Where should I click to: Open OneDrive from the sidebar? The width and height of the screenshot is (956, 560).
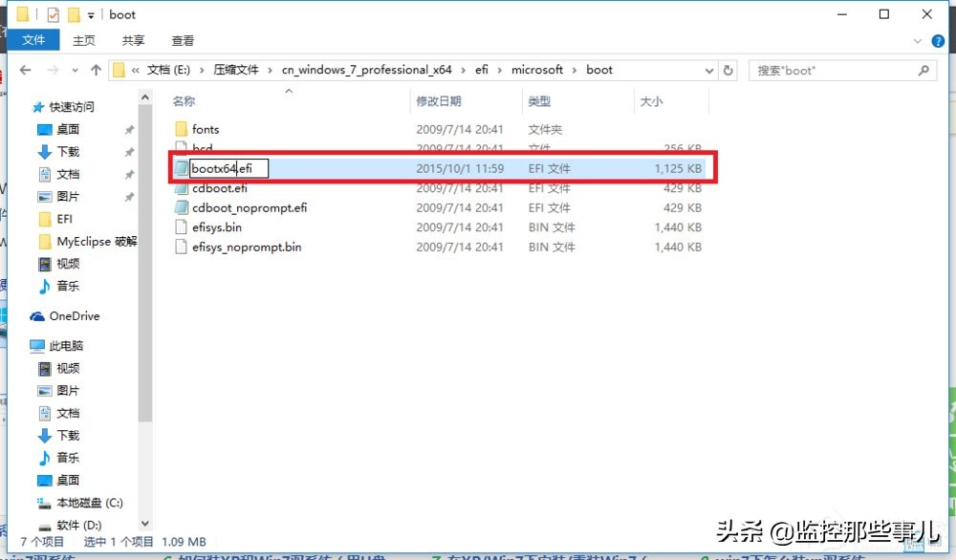(x=71, y=315)
